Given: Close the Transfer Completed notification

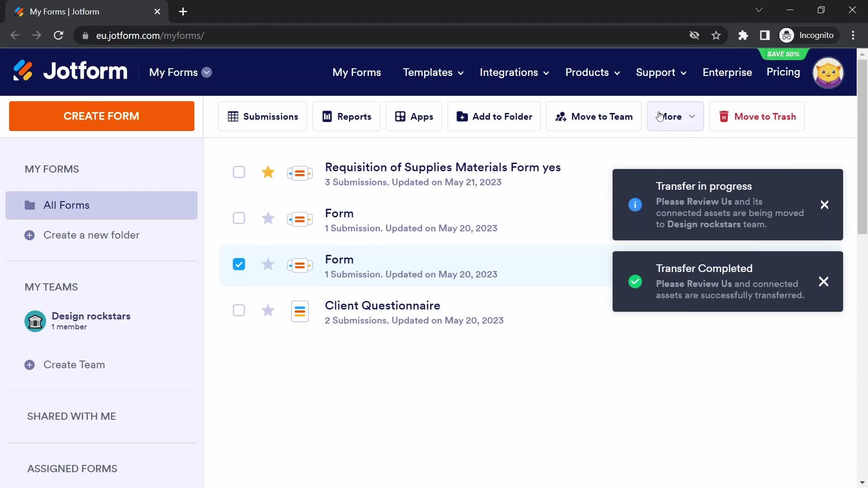Looking at the screenshot, I should point(824,282).
